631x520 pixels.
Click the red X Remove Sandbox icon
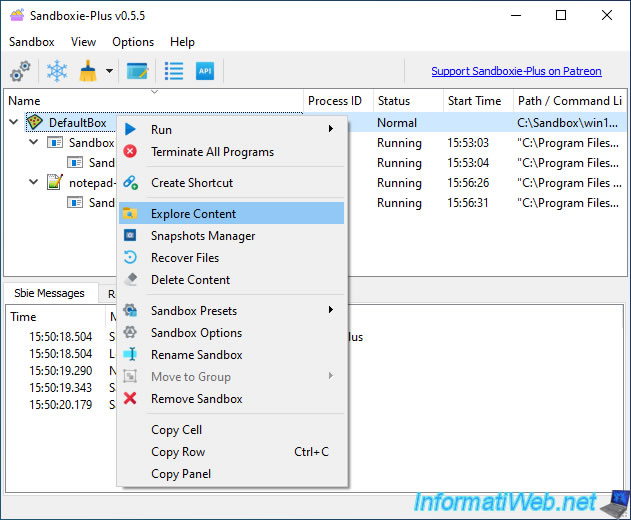tap(130, 399)
